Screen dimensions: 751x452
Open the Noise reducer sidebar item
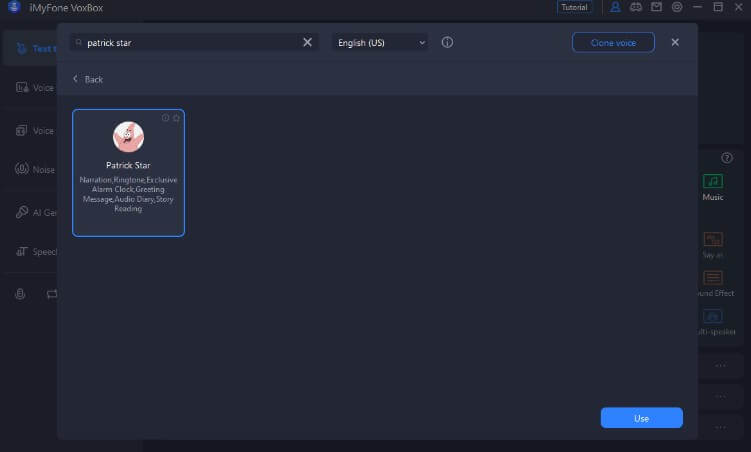pyautogui.click(x=34, y=170)
